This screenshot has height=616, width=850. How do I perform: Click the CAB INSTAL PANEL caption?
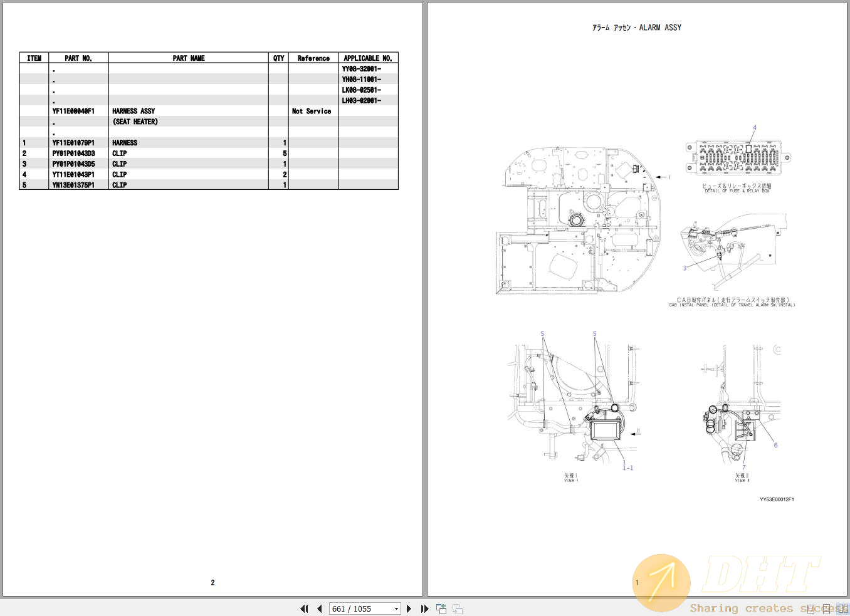732,305
